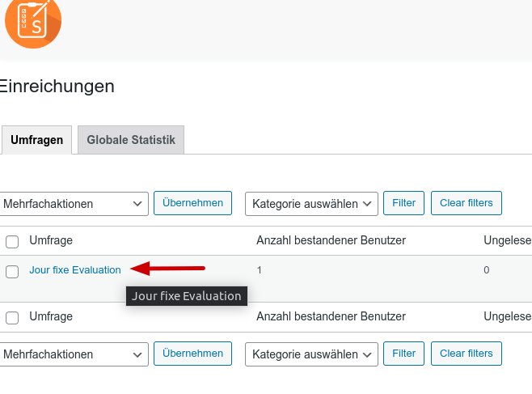The image size is (532, 394).
Task: Open the bottom Kategorie auswählen dropdown
Action: 311,354
